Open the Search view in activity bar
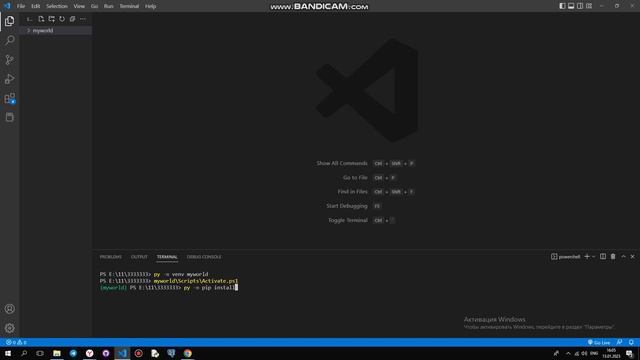The height and width of the screenshot is (360, 640). (x=9, y=40)
